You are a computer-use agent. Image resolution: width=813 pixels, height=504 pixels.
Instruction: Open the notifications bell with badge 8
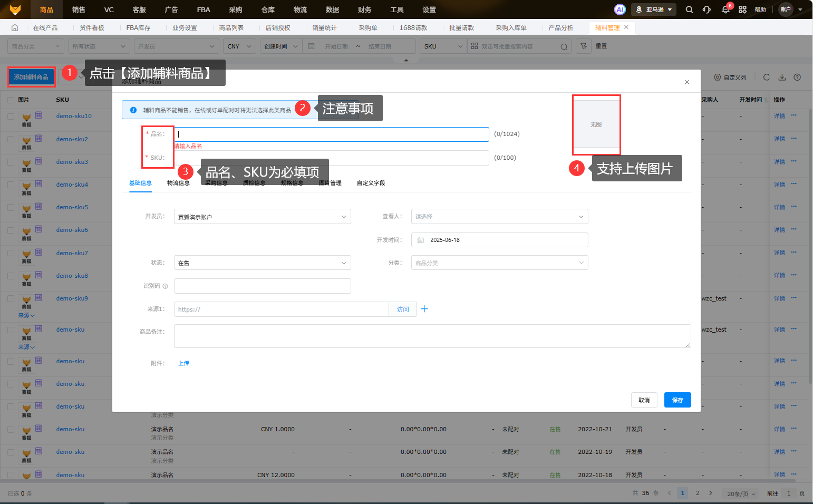click(725, 9)
